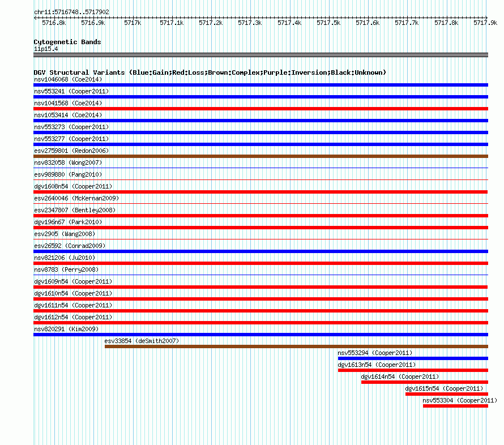The width and height of the screenshot is (504, 445).
Task: Select the esv33854 (deSmith2007) label
Action: pyautogui.click(x=142, y=341)
